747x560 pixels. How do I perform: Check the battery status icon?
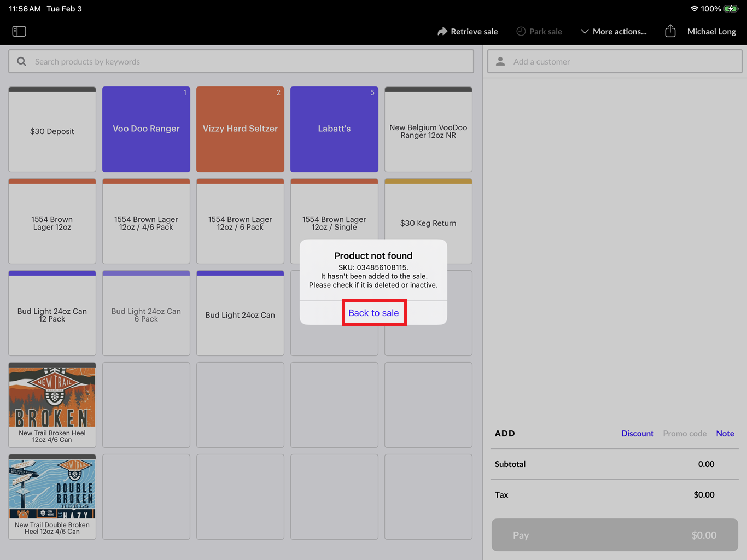point(731,9)
